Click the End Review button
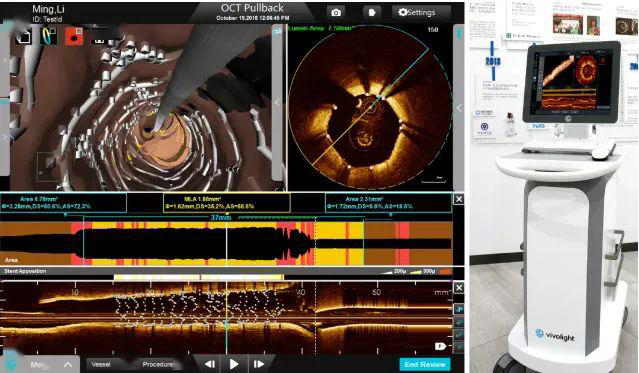This screenshot has height=373, width=639. [x=425, y=364]
